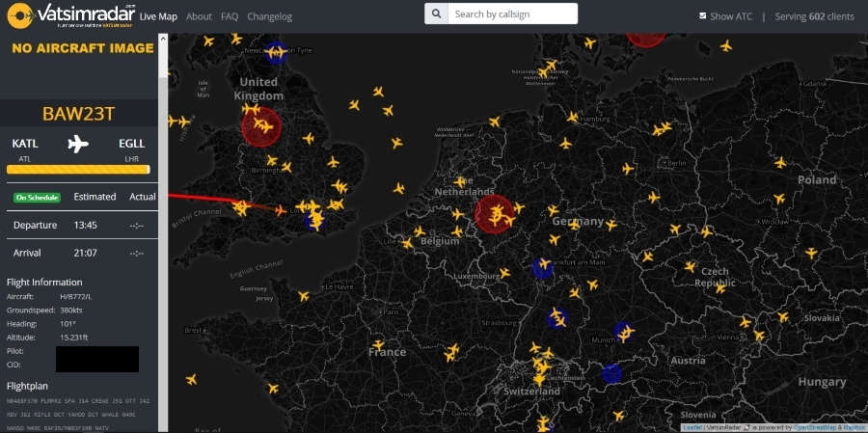Select the orange highlighted BAW23T aircraft on map
868x433 pixels.
[281, 209]
